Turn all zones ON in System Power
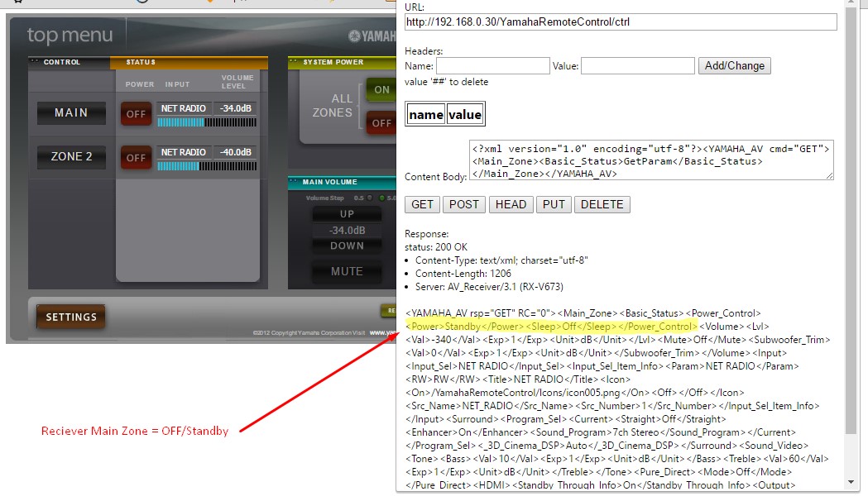 [381, 89]
